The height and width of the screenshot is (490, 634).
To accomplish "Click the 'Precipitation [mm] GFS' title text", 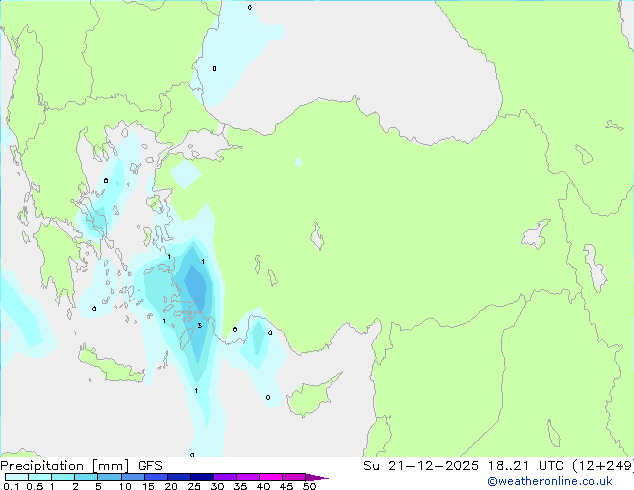I will 81,466.
